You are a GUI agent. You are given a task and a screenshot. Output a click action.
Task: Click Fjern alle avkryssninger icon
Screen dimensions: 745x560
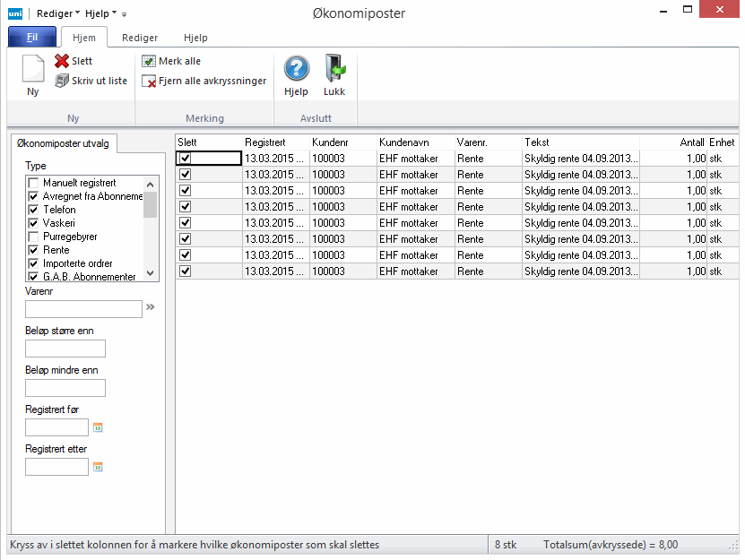pos(149,81)
